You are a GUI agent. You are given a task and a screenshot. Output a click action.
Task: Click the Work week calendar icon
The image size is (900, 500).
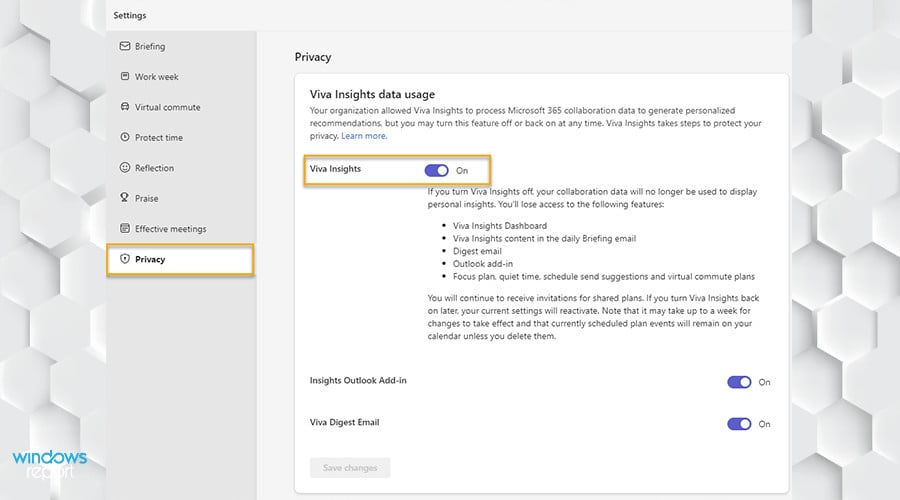pyautogui.click(x=125, y=77)
